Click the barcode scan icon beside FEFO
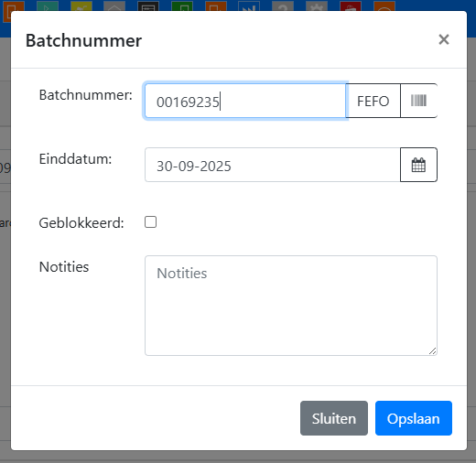The image size is (476, 463). point(418,101)
